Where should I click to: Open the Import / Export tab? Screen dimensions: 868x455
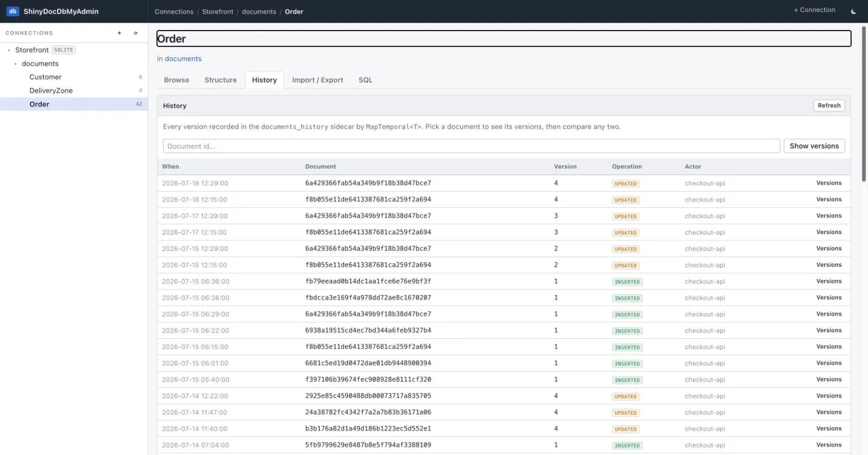coord(318,80)
